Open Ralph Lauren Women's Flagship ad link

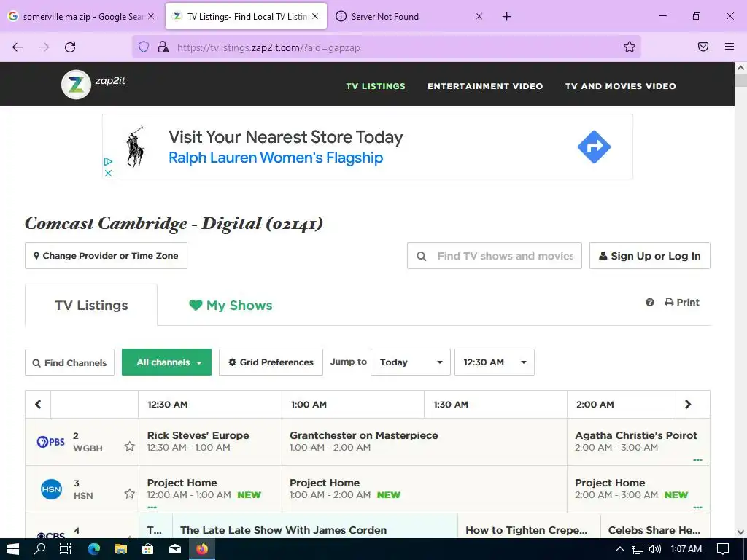pyautogui.click(x=275, y=157)
